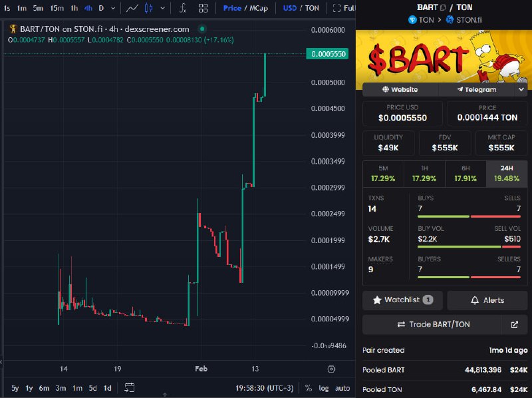The width and height of the screenshot is (532, 398).
Task: Add pair to Watchlist
Action: (403, 300)
